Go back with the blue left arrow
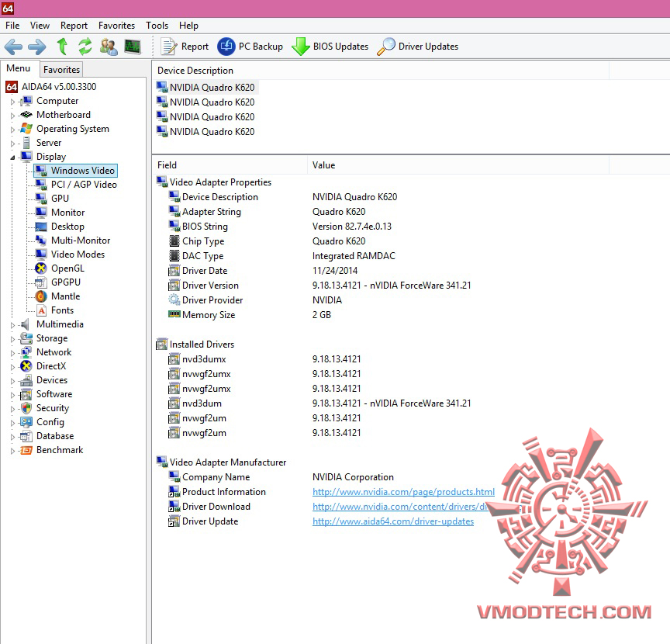This screenshot has width=670, height=644. click(13, 47)
